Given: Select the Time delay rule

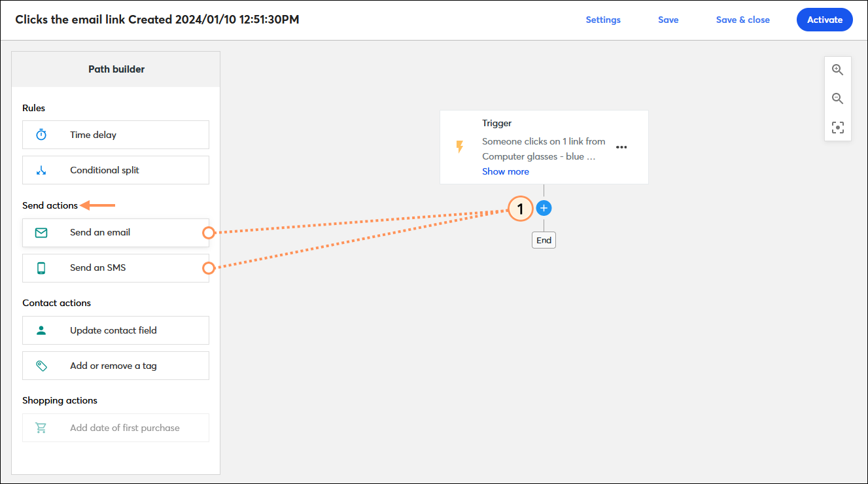Looking at the screenshot, I should coord(116,135).
